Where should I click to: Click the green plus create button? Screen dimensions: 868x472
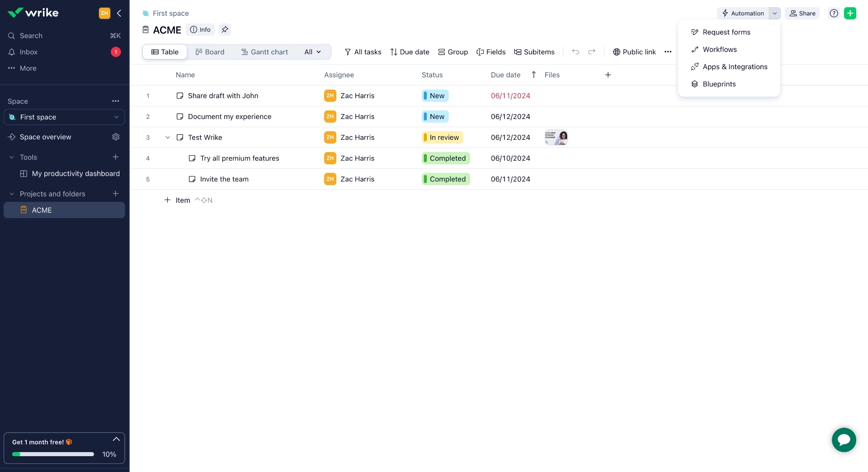(850, 14)
